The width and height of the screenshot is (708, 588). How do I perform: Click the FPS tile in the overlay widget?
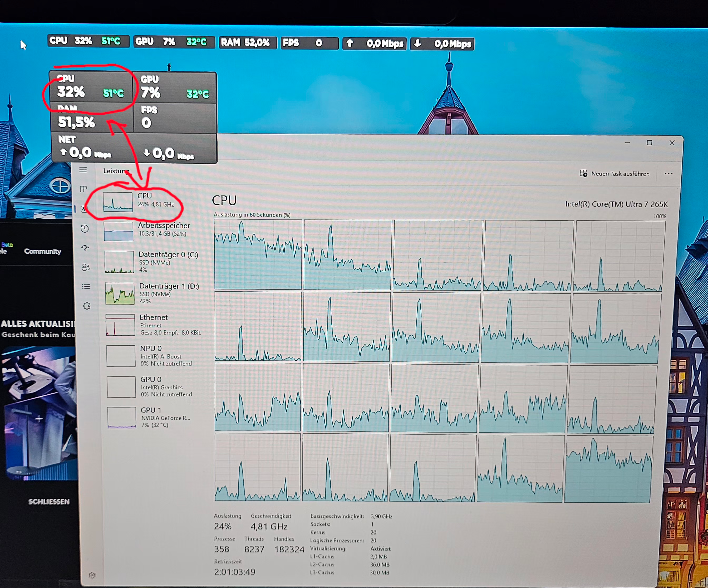click(x=175, y=118)
